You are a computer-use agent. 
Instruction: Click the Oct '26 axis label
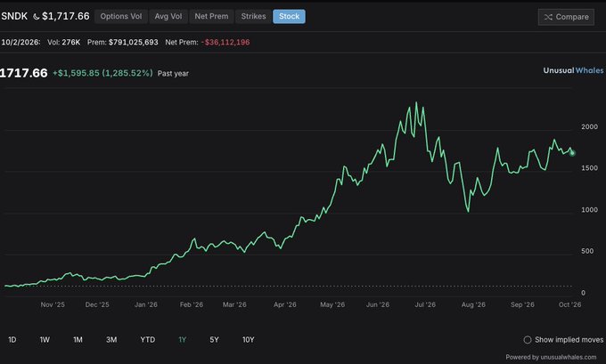[569, 304]
